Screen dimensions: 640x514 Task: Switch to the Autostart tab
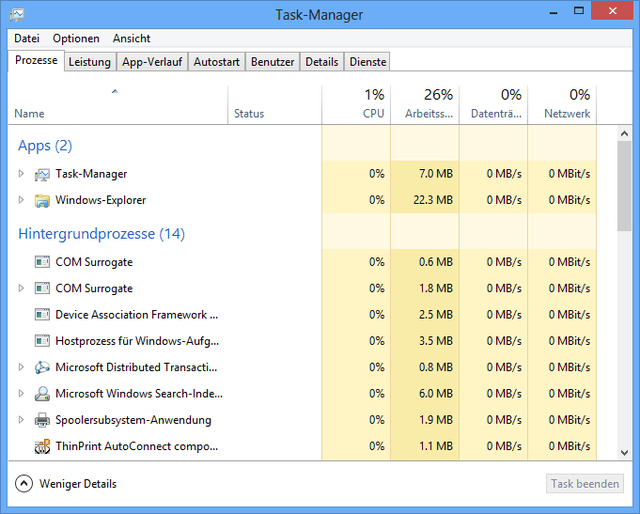(216, 62)
